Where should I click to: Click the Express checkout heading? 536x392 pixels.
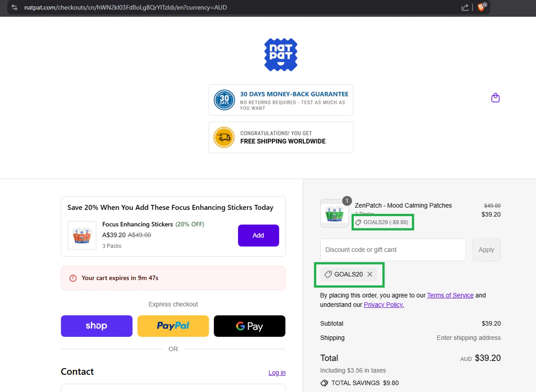(173, 304)
